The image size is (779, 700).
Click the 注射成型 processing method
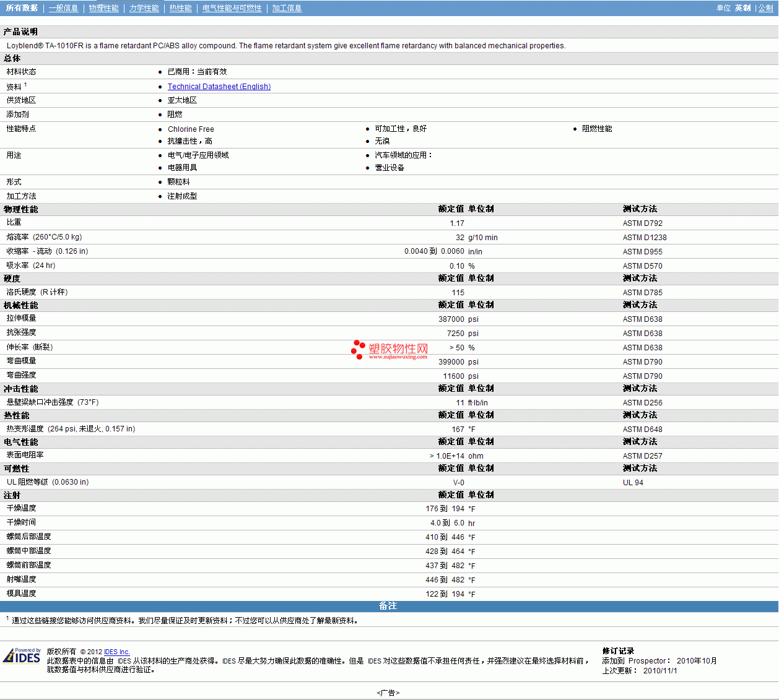182,196
